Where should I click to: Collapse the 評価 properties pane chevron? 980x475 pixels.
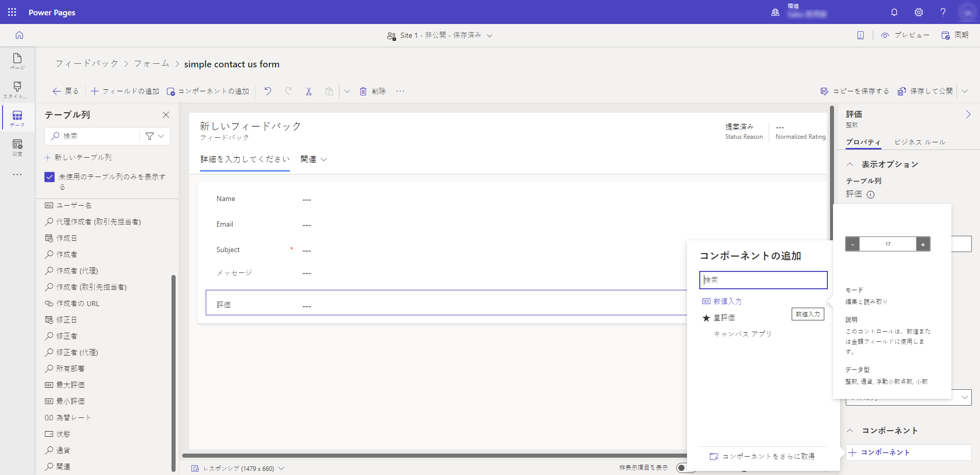(968, 114)
